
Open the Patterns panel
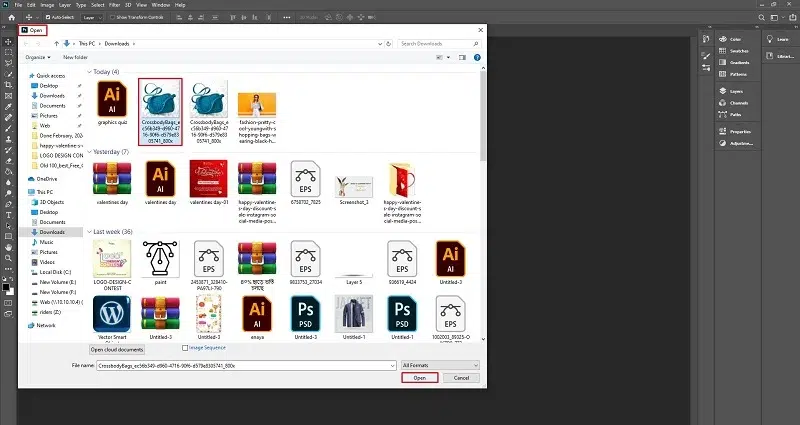coord(734,74)
